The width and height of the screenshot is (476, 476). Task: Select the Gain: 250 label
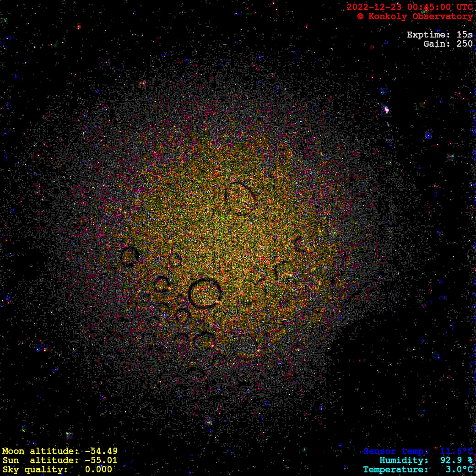[x=448, y=44]
